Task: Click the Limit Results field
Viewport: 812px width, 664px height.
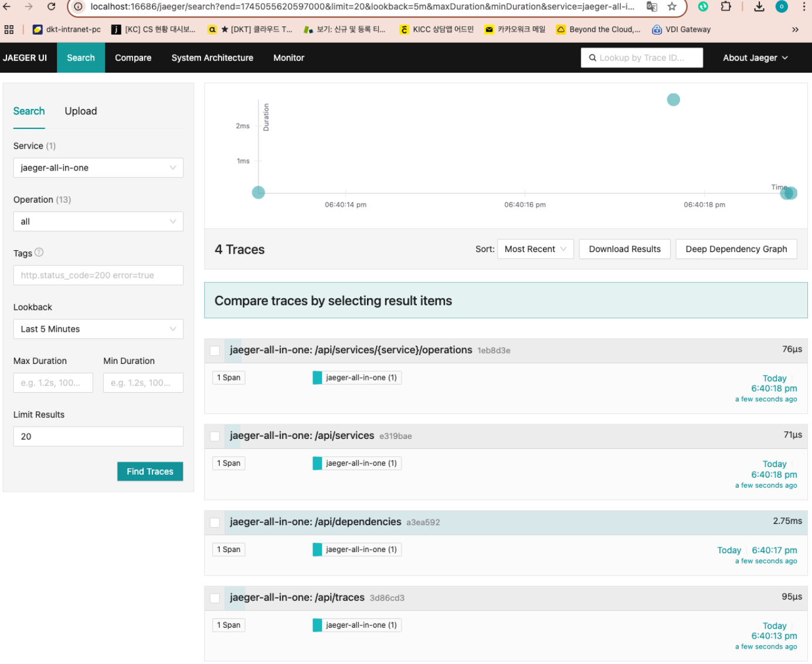Action: pyautogui.click(x=98, y=437)
